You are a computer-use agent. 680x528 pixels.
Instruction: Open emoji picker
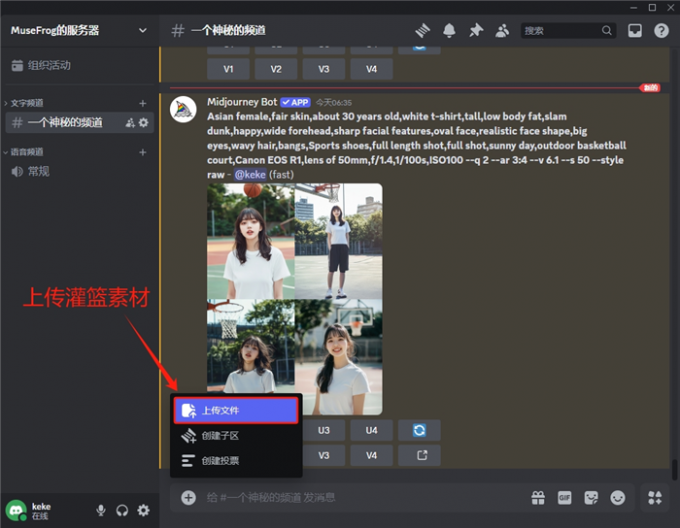point(617,498)
